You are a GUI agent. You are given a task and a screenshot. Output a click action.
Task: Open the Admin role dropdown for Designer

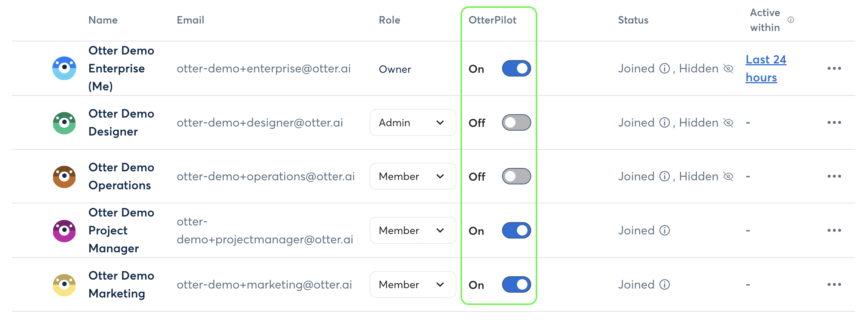413,122
